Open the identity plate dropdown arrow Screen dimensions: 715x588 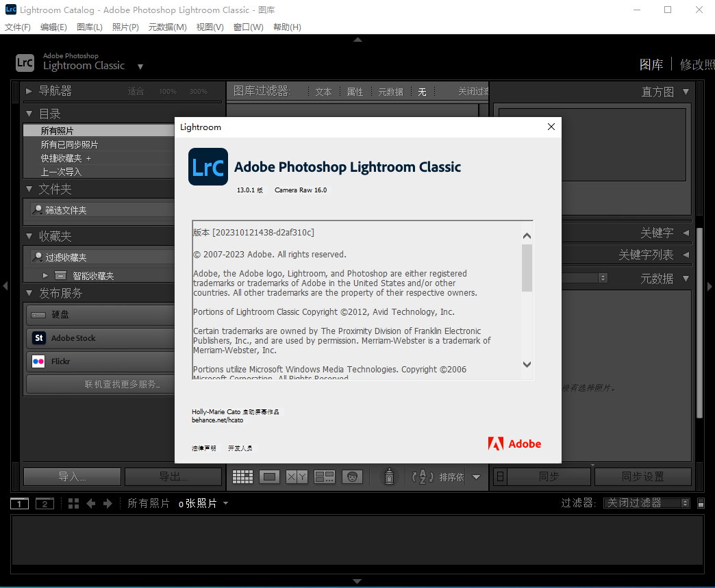[x=140, y=66]
